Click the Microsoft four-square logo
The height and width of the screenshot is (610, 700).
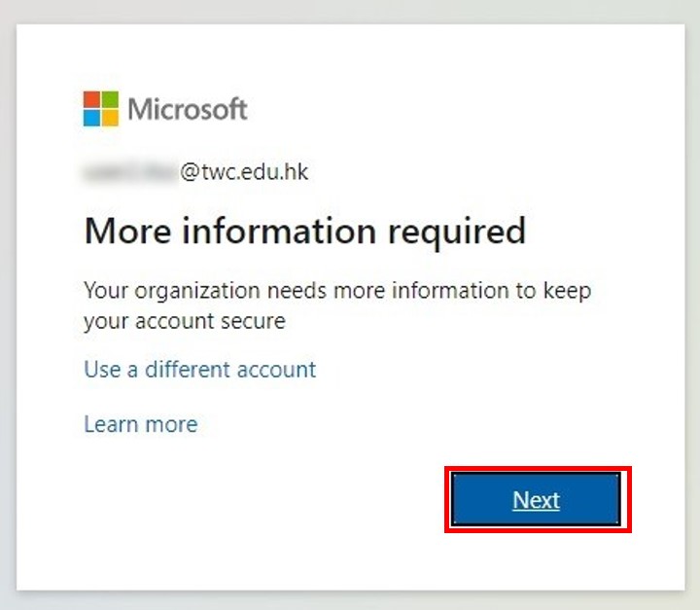tap(101, 109)
